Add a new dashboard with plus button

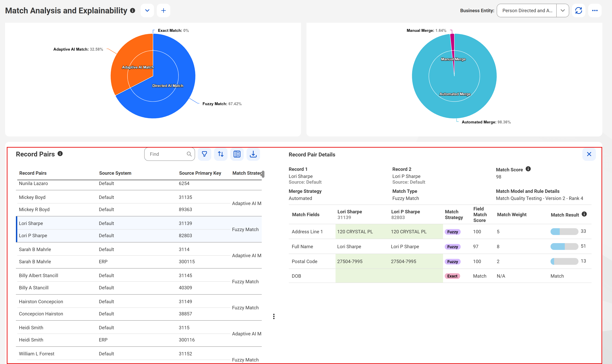pyautogui.click(x=164, y=10)
